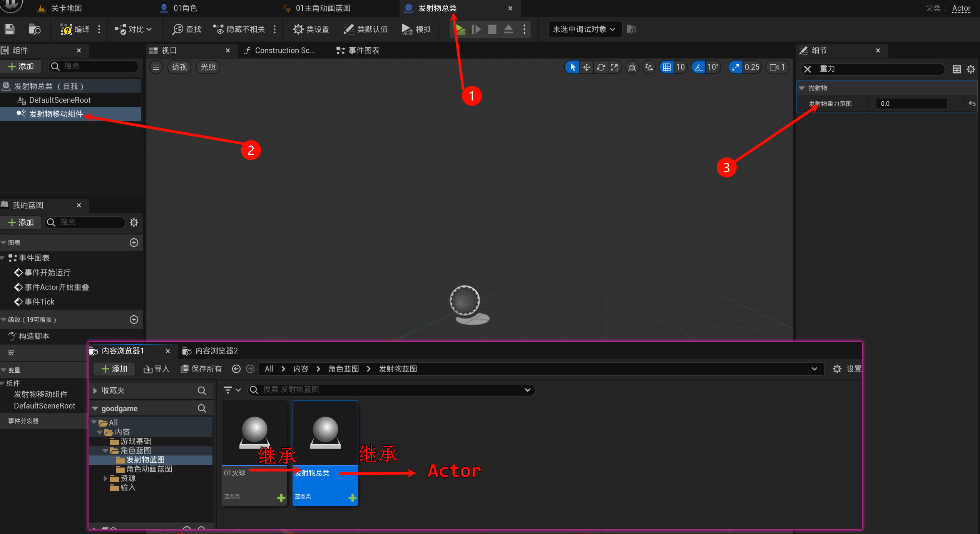Viewport: 980px width, 534px height.
Task: Save the current blueprint asset
Action: (10, 29)
